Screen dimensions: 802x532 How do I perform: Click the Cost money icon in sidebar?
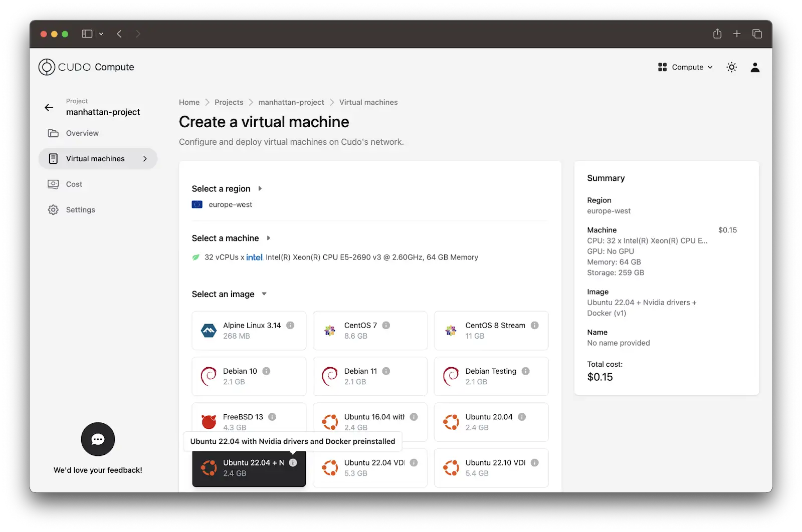53,184
